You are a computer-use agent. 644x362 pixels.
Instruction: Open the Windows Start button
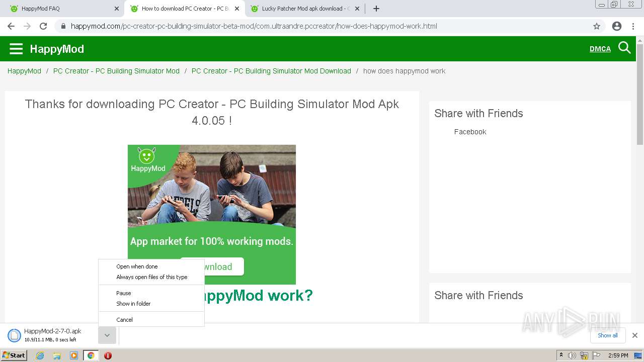(x=14, y=355)
